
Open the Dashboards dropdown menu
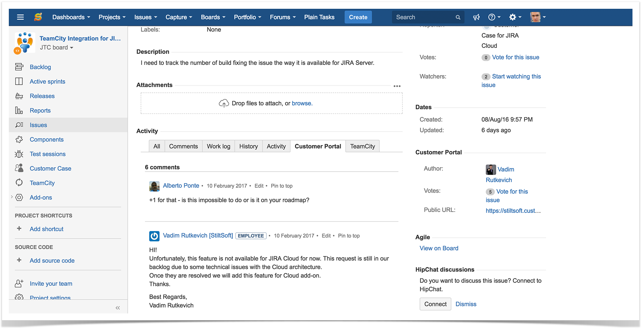[x=71, y=17]
